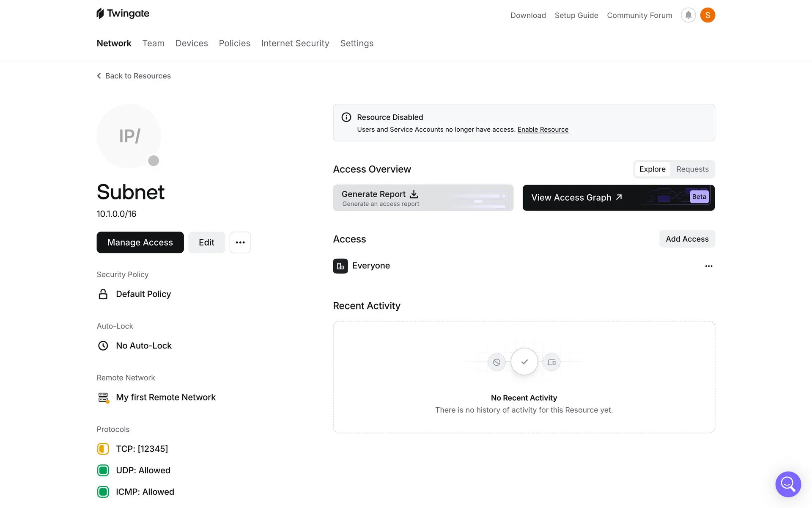Switch Access Overview to Requests

coord(692,169)
